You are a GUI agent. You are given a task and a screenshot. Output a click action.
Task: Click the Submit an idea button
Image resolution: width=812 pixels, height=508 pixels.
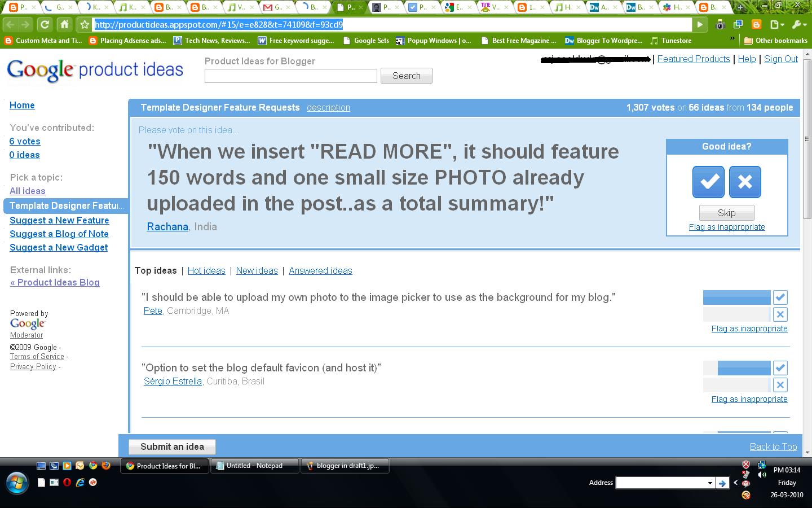point(172,446)
